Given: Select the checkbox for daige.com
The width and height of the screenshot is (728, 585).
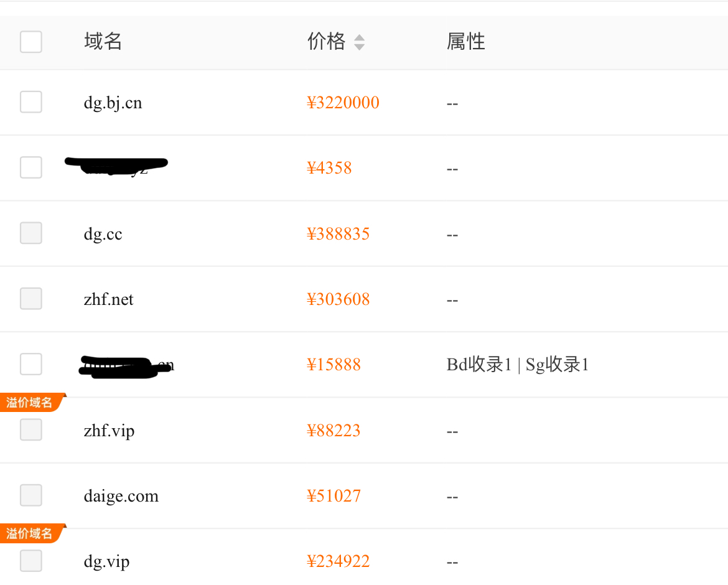Looking at the screenshot, I should pyautogui.click(x=31, y=495).
